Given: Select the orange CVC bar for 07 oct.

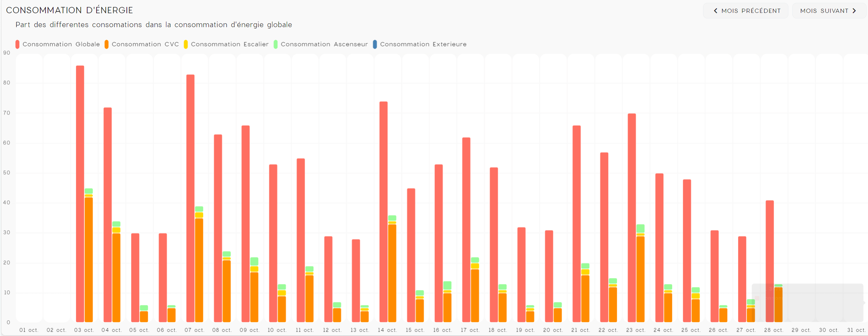Looking at the screenshot, I should point(199,270).
